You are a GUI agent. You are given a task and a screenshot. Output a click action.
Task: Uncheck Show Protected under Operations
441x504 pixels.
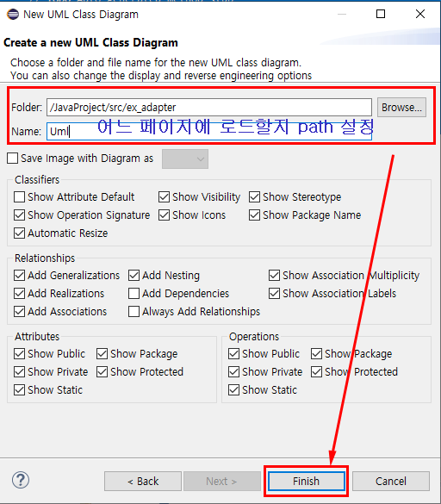tap(316, 371)
